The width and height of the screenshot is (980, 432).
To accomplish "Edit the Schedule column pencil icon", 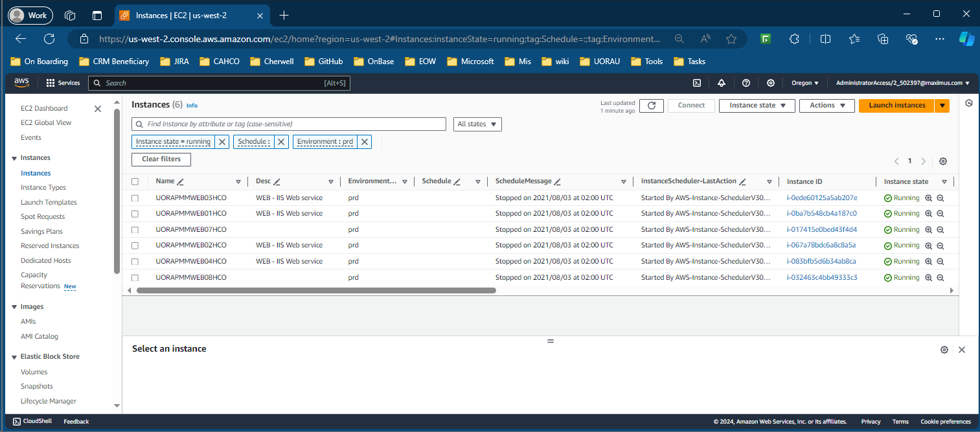I will [457, 182].
